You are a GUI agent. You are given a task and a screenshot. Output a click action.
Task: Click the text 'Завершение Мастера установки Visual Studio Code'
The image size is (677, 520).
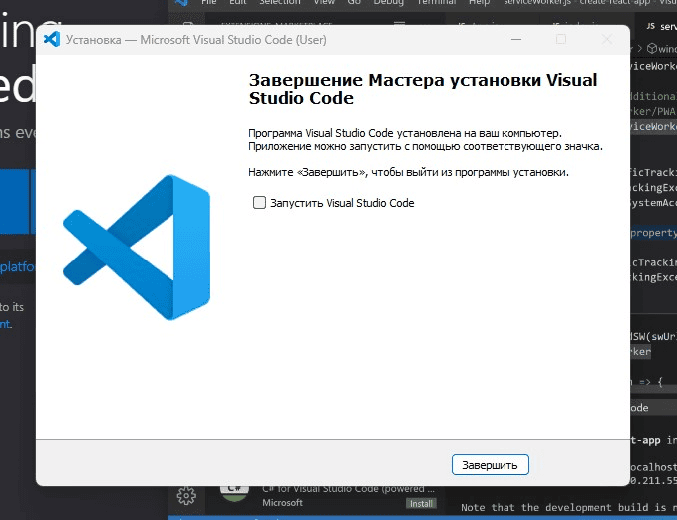tap(423, 89)
